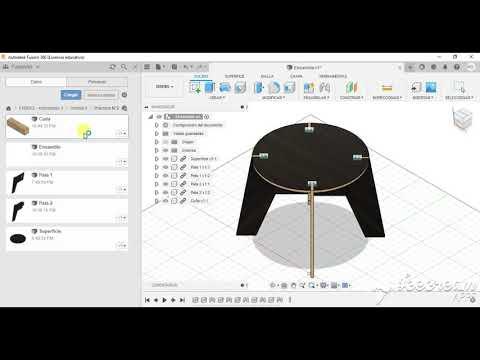Select the Extrude tool in Crear group
This screenshot has height=360, width=480.
tap(210, 88)
